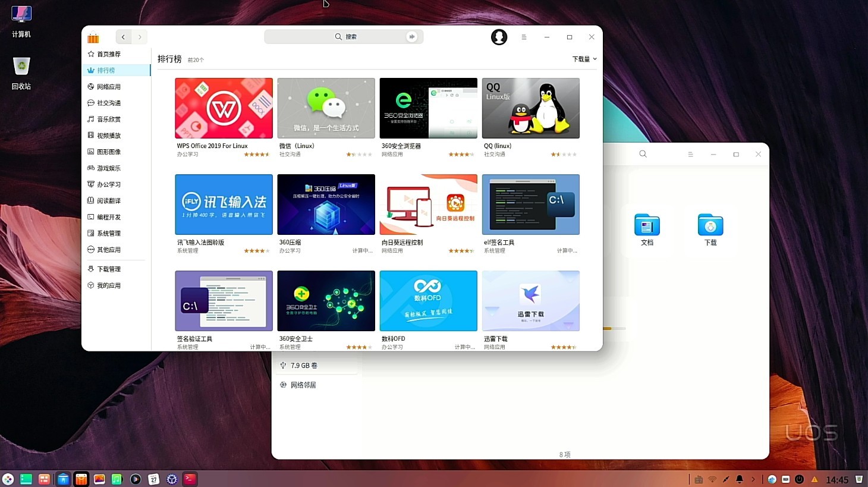This screenshot has width=868, height=487.
Task: Expand the 下载量 sort dropdown
Action: tap(584, 59)
